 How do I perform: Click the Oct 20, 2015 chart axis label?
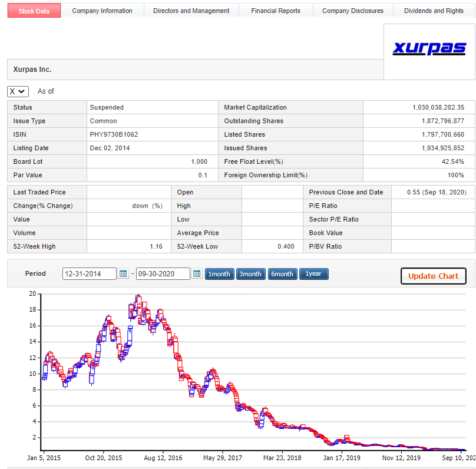104,458
